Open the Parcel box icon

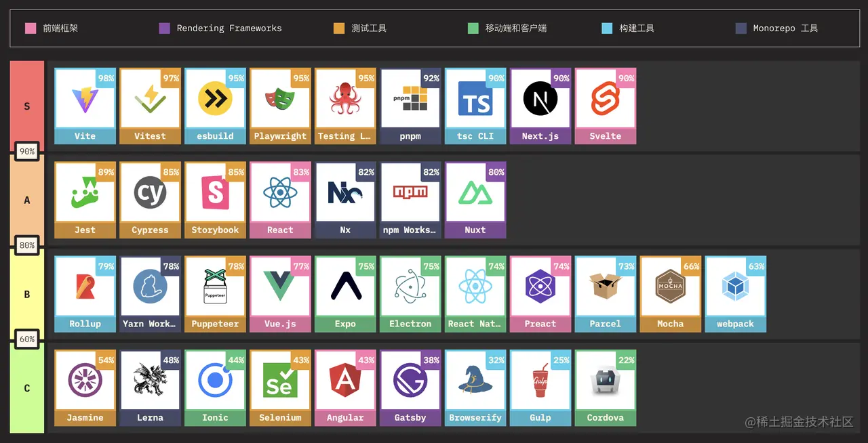point(606,286)
